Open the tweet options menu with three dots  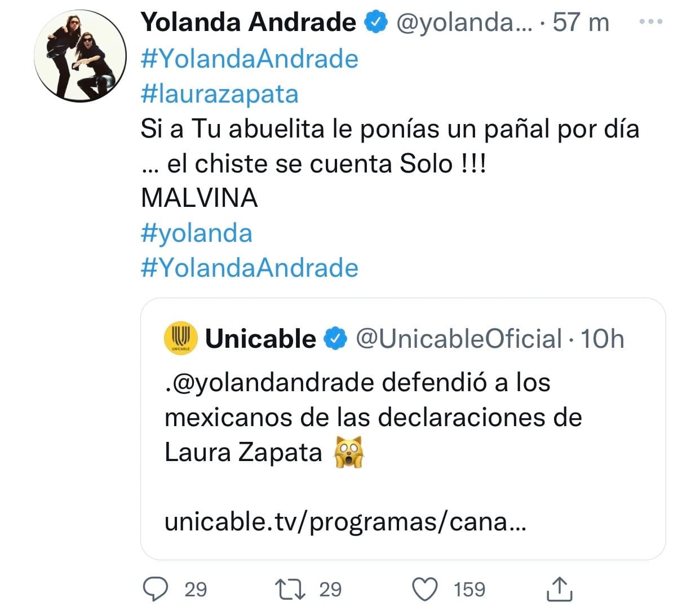(x=651, y=22)
